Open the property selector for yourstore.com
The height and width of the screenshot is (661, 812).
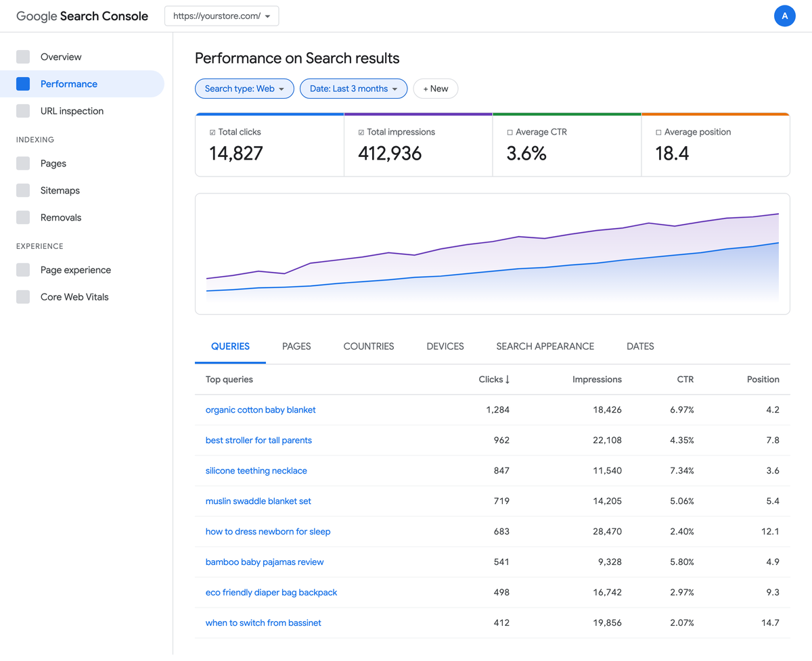(221, 16)
